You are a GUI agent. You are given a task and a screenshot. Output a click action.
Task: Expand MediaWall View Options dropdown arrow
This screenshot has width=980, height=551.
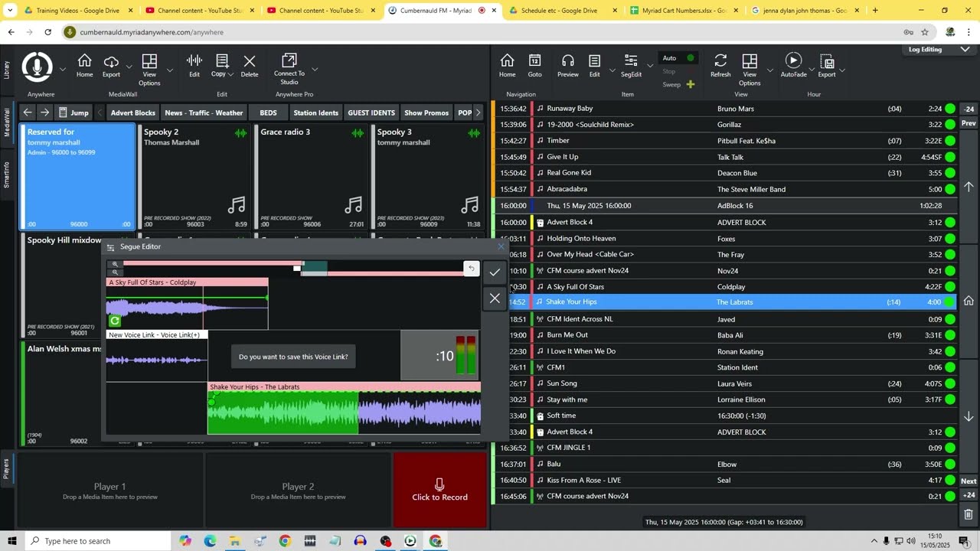[x=170, y=70]
